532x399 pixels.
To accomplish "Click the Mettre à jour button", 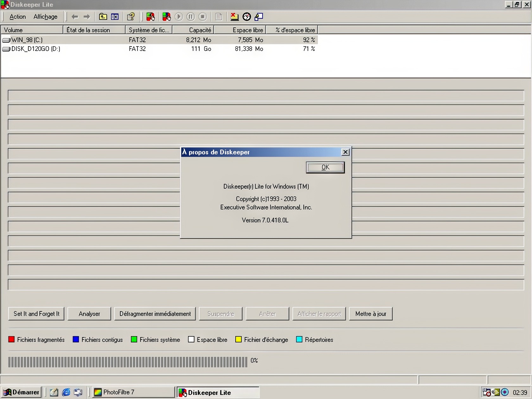I will (370, 314).
